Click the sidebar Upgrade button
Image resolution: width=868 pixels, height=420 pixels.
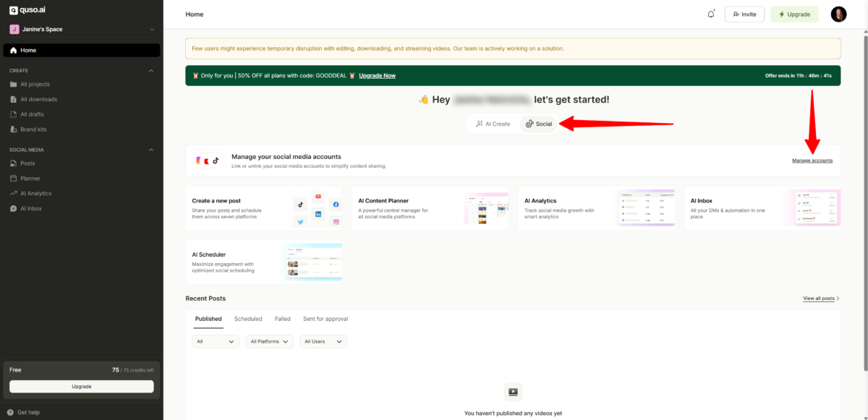tap(82, 387)
